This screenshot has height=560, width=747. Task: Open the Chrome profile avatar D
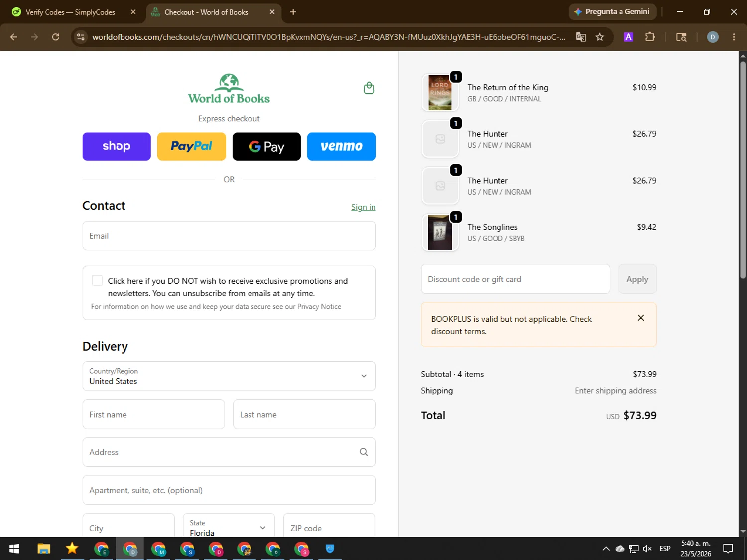click(x=713, y=37)
